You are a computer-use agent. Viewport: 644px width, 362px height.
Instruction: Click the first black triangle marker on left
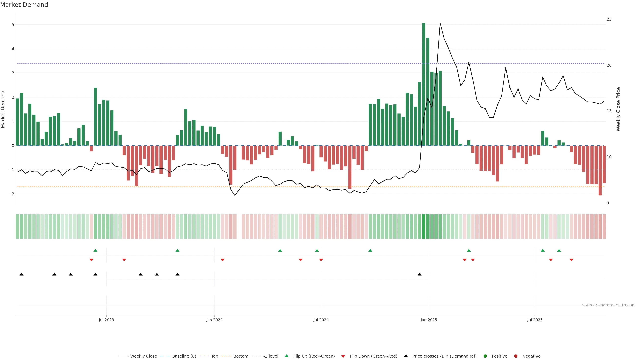tap(21, 274)
